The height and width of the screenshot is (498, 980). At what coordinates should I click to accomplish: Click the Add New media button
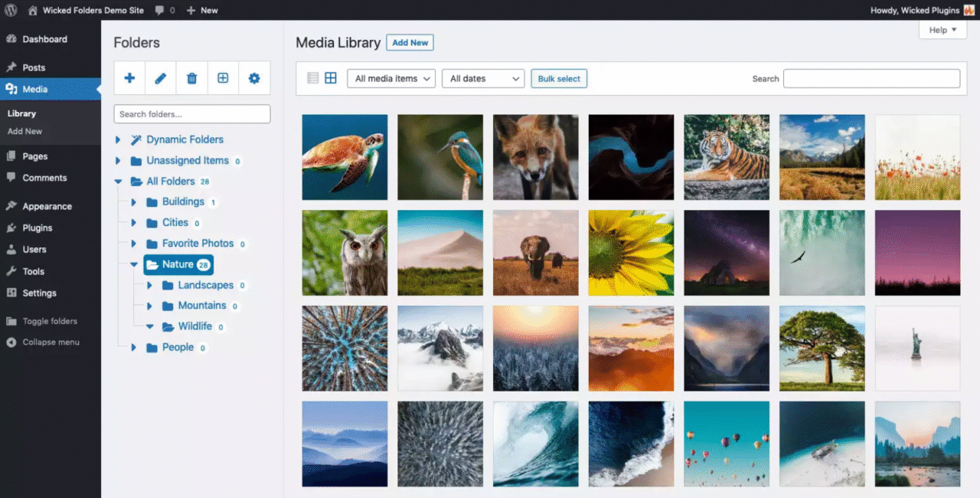tap(410, 43)
